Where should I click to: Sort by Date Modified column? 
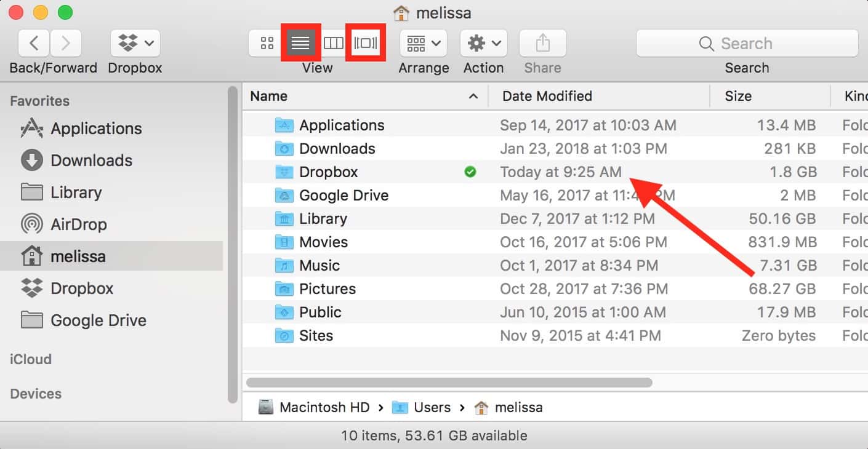point(547,96)
